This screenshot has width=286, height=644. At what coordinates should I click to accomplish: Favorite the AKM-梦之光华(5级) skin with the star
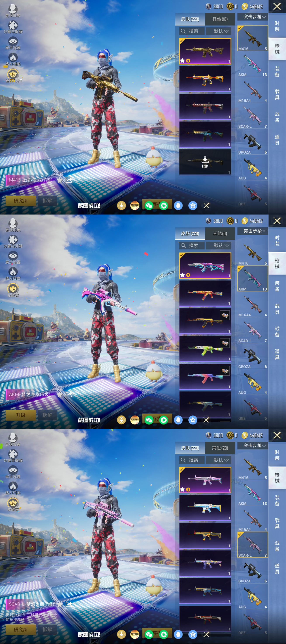click(x=60, y=395)
